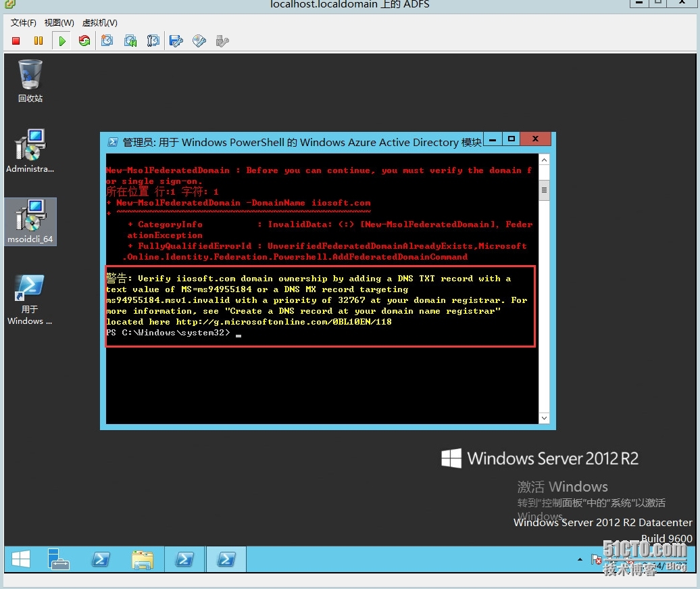
Task: Show hidden tray icons arrow
Action: click(x=580, y=559)
